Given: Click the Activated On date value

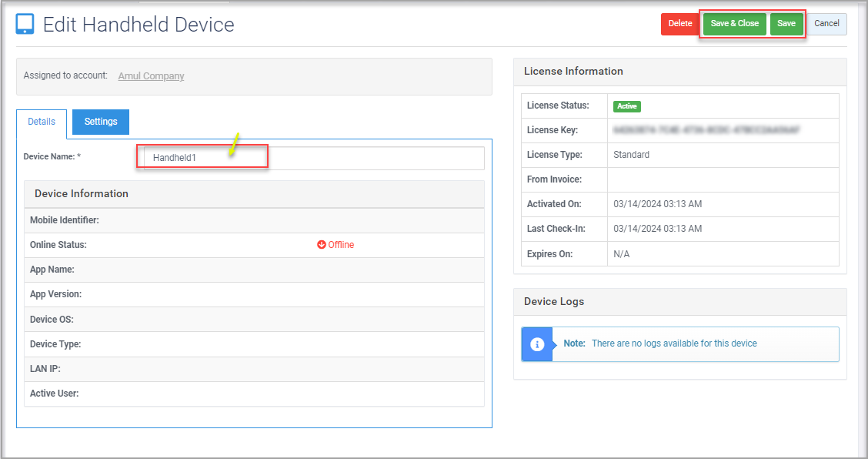Looking at the screenshot, I should click(x=658, y=204).
